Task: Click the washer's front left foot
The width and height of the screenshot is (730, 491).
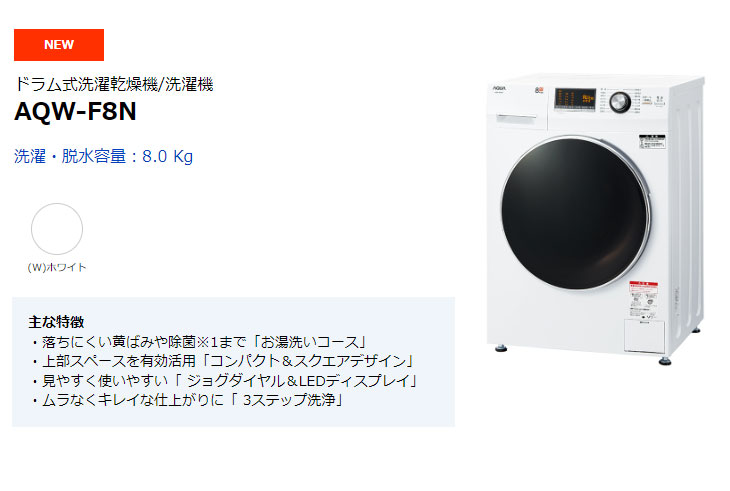Action: pyautogui.click(x=501, y=348)
